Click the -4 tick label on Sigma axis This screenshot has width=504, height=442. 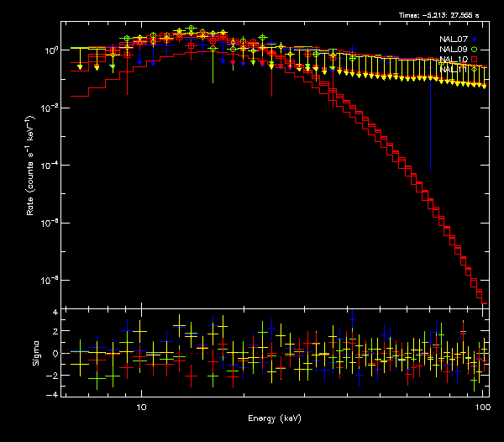[53, 394]
